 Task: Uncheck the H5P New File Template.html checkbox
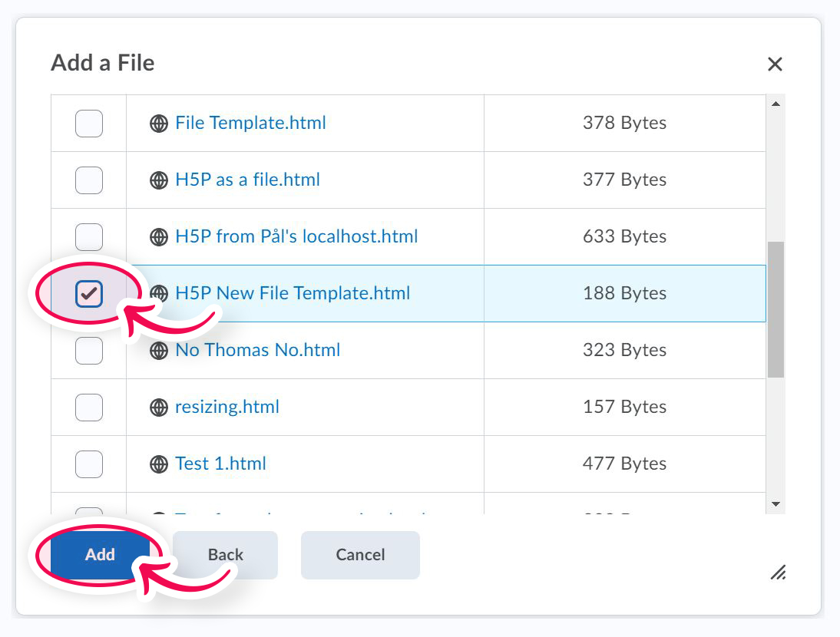click(89, 293)
